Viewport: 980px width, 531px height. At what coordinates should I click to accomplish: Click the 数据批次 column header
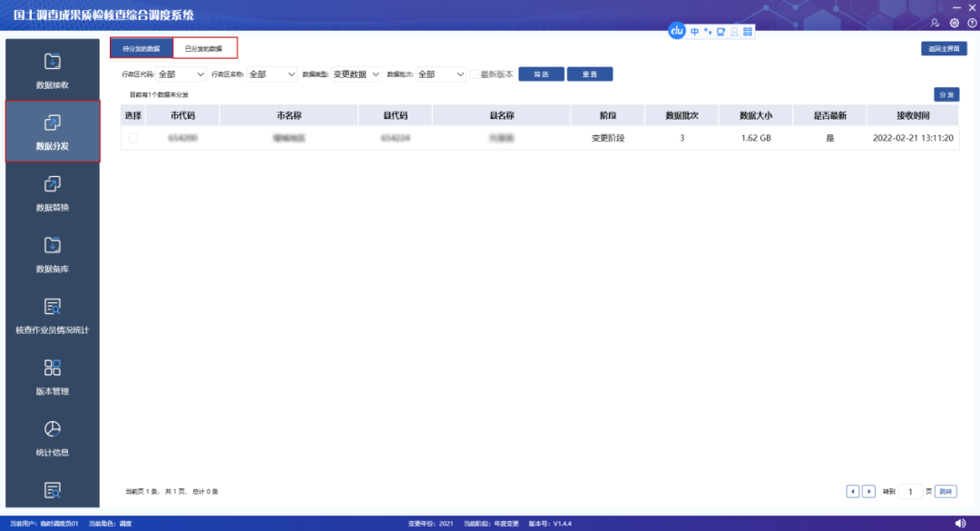[681, 115]
